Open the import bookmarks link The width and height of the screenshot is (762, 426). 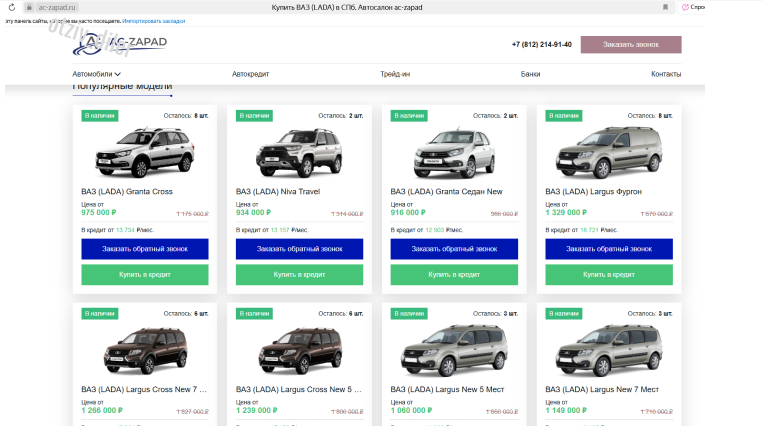[x=154, y=21]
